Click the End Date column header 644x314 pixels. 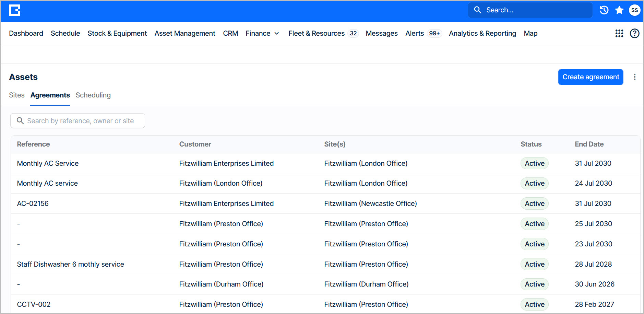coord(589,144)
